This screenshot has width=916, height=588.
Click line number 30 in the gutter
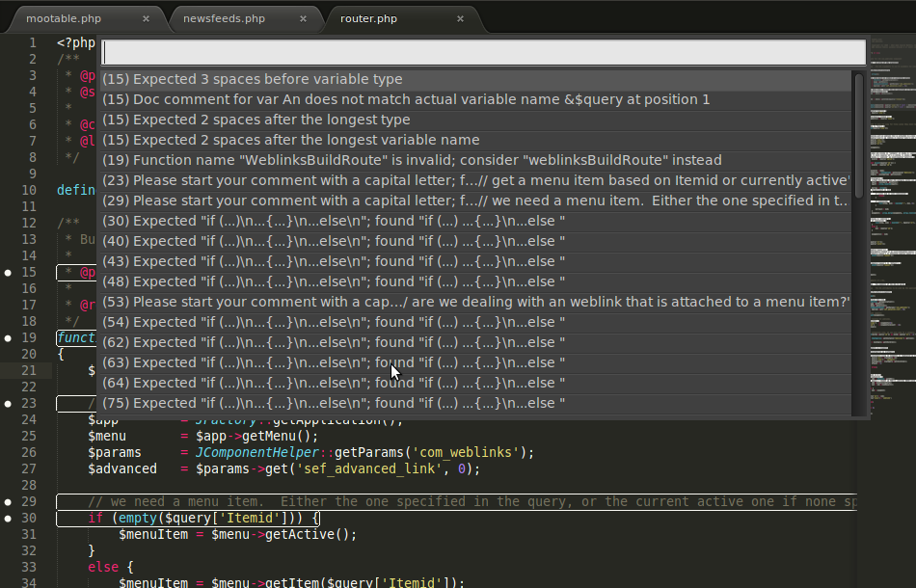coord(28,518)
